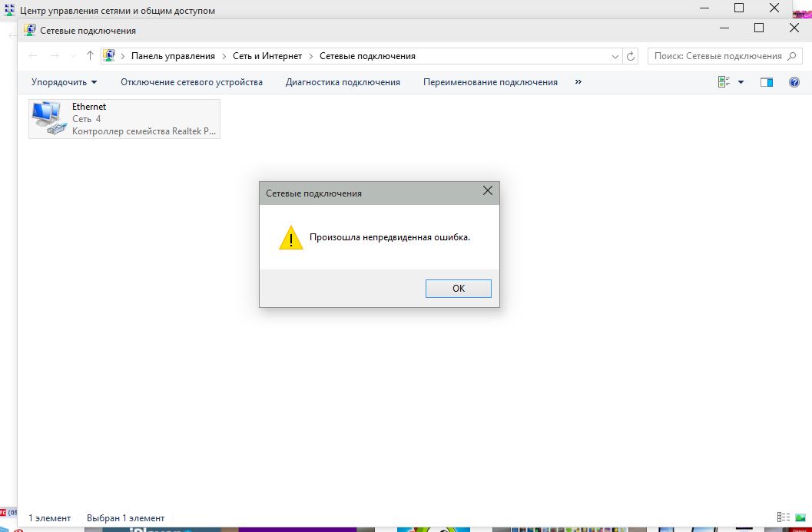Viewport: 812px width, 532px height.
Task: Click the up one level arrow
Action: [90, 56]
